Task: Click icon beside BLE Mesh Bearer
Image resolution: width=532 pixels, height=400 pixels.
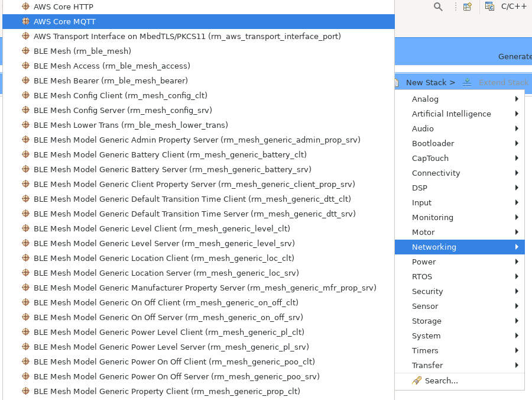Action: 25,80
